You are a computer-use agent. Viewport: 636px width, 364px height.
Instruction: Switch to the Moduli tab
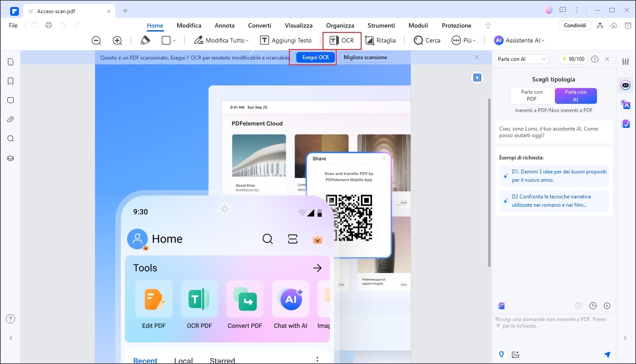418,25
